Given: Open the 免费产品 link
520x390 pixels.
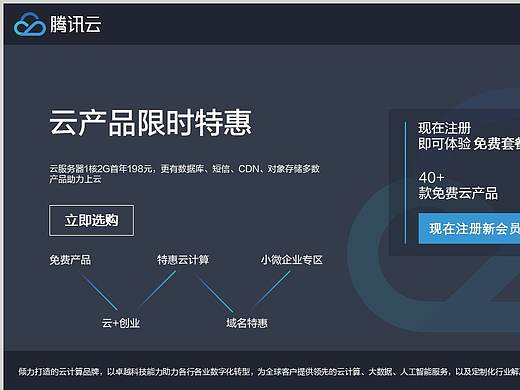Looking at the screenshot, I should pyautogui.click(x=70, y=260).
